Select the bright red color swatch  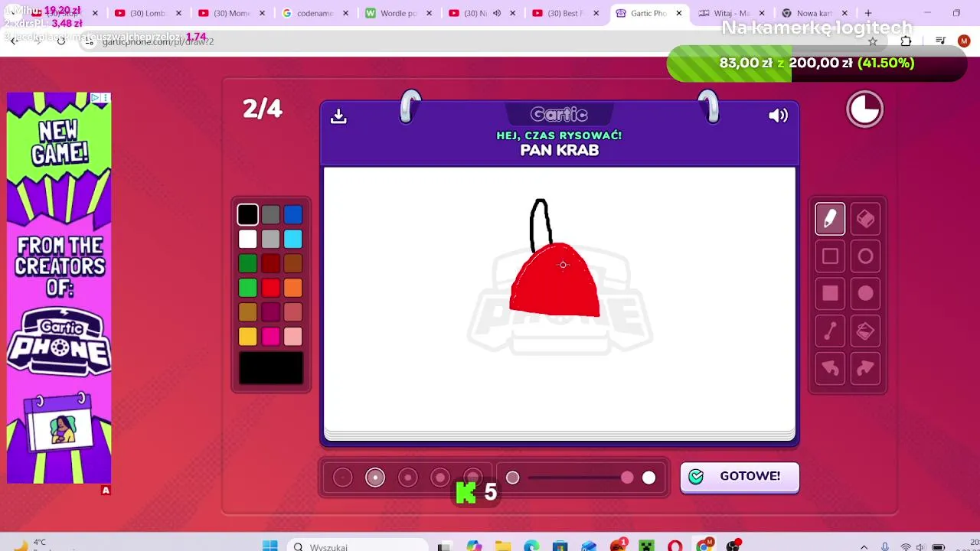270,288
